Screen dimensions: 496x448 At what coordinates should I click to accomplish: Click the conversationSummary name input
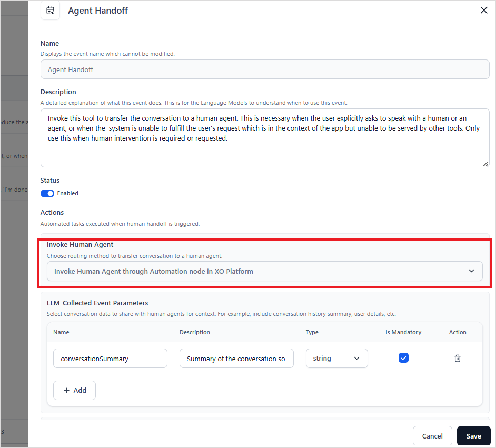tap(110, 359)
